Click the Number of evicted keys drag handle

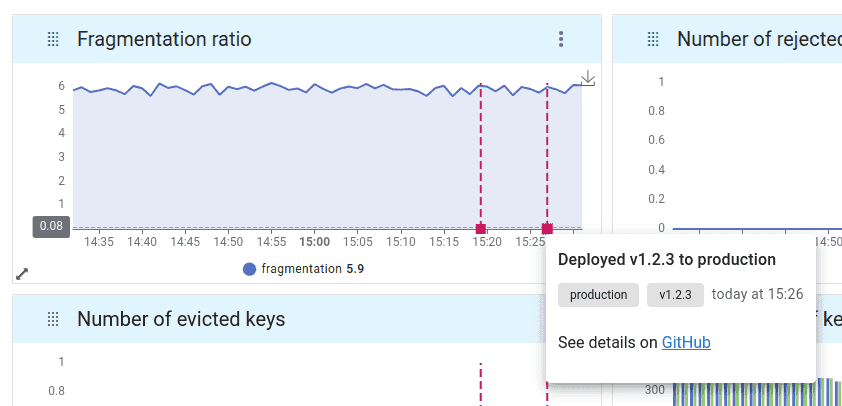click(x=53, y=319)
